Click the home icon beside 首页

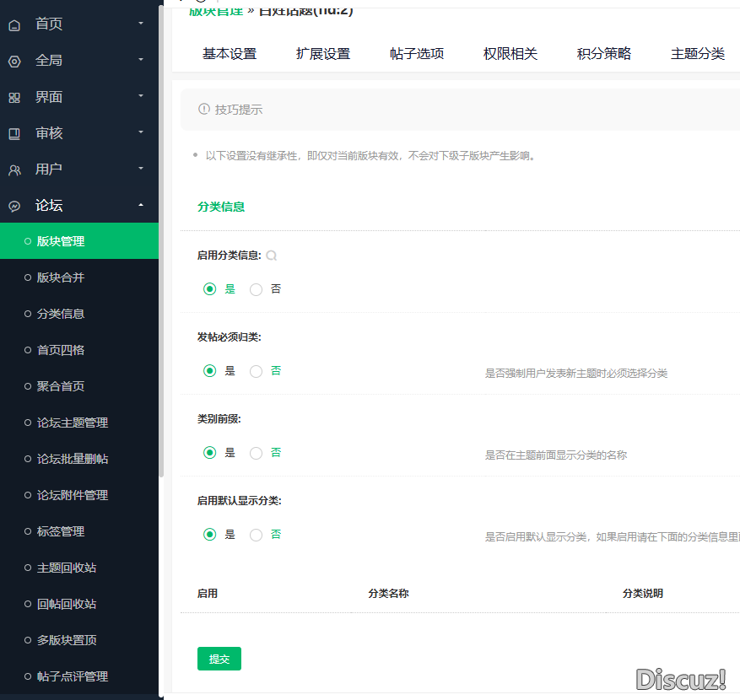point(14,25)
